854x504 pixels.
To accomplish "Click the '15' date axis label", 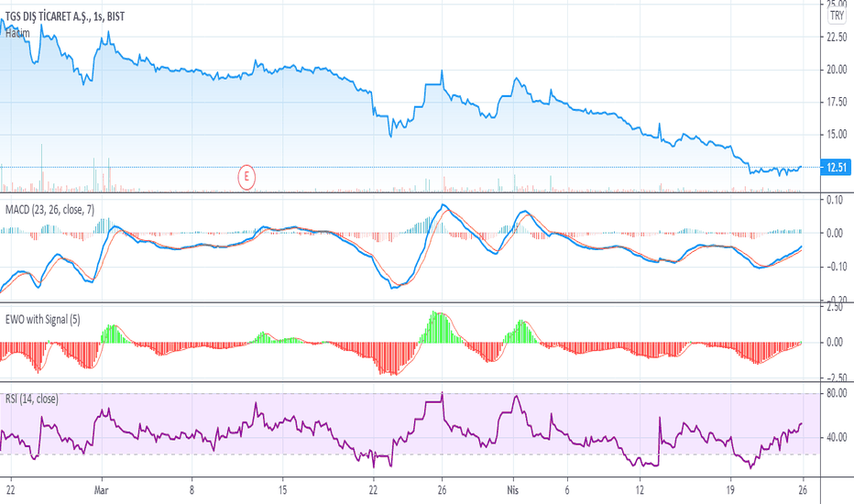I will click(282, 490).
